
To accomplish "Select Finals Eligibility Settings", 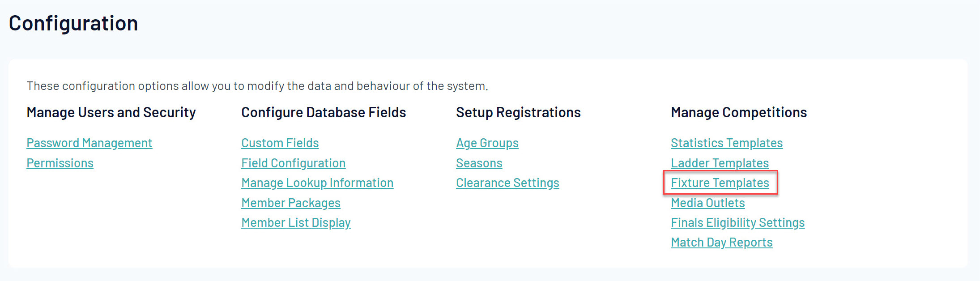I will [x=737, y=223].
